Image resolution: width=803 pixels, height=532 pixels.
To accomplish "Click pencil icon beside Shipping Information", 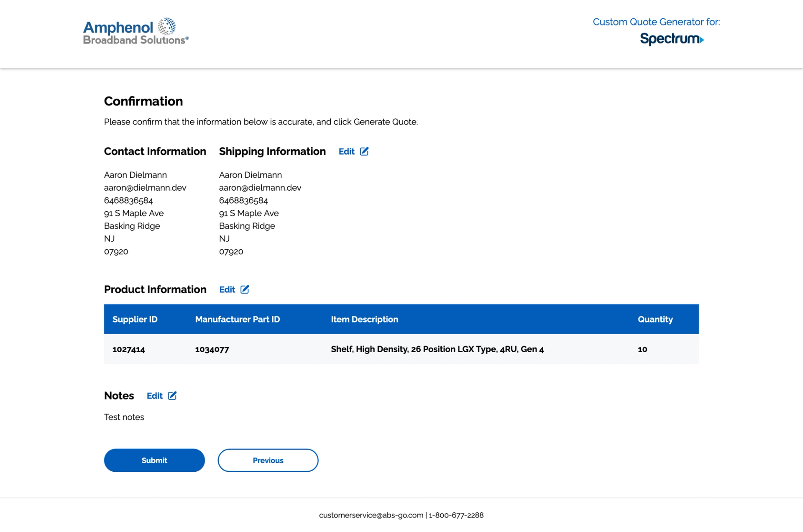I will click(x=364, y=151).
